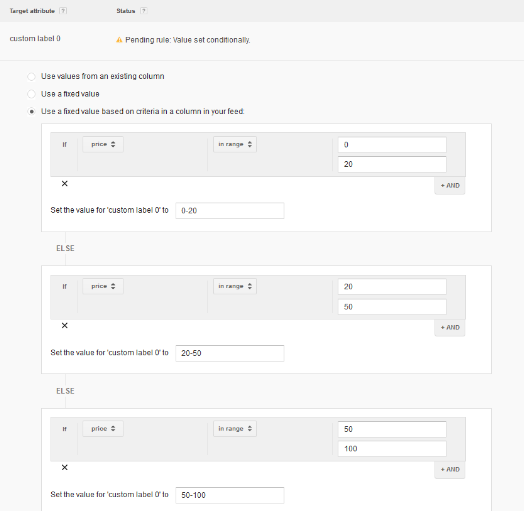Screen dimensions: 524x513
Task: Click the pending rule warning icon
Action: [x=119, y=40]
